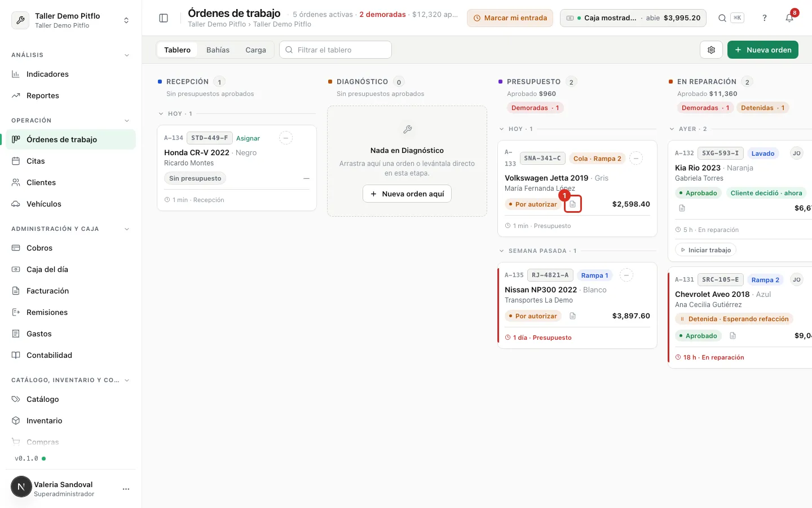The height and width of the screenshot is (508, 812).
Task: Collapse Administración y Caja section
Action: 126,229
